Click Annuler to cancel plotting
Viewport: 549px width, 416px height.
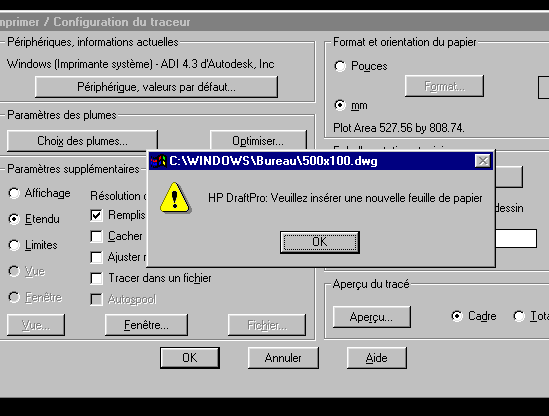[x=283, y=358]
